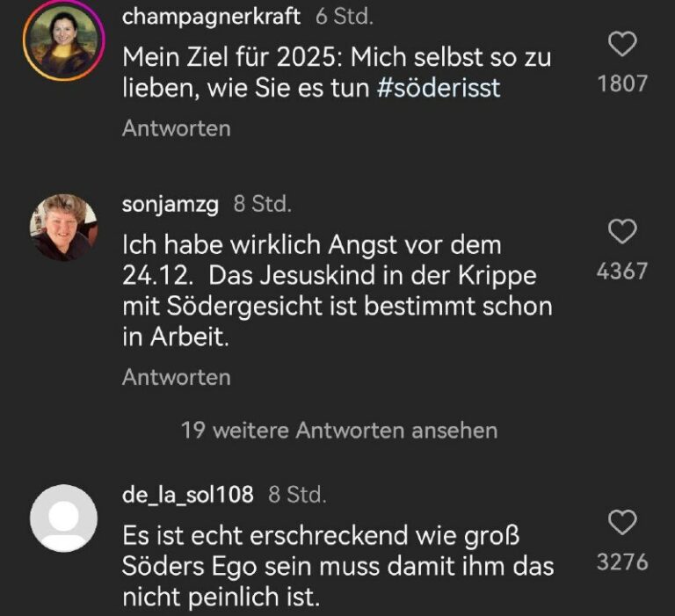
Task: Visit de_la_sol108's profile via username
Action: click(x=188, y=495)
